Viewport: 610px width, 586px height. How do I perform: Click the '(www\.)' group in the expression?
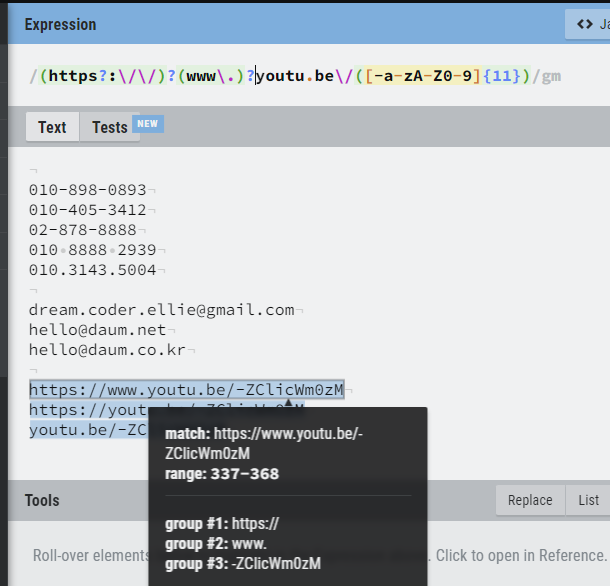[211, 76]
